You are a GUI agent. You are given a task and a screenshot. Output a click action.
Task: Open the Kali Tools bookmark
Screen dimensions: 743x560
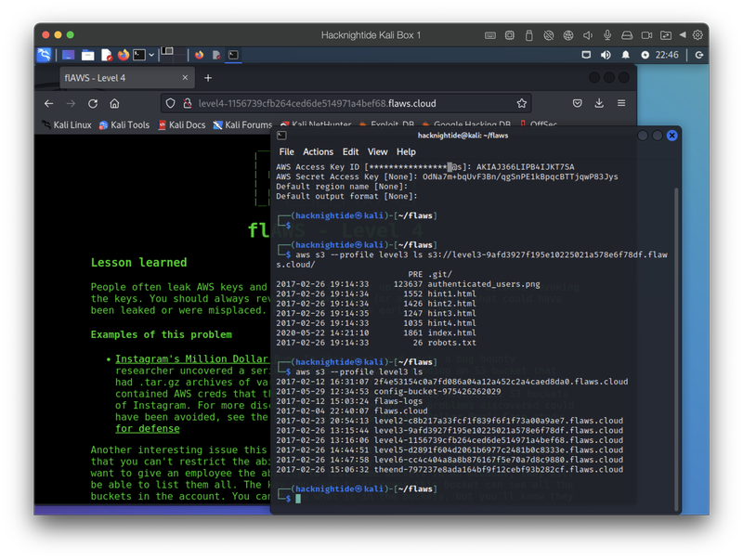point(124,124)
